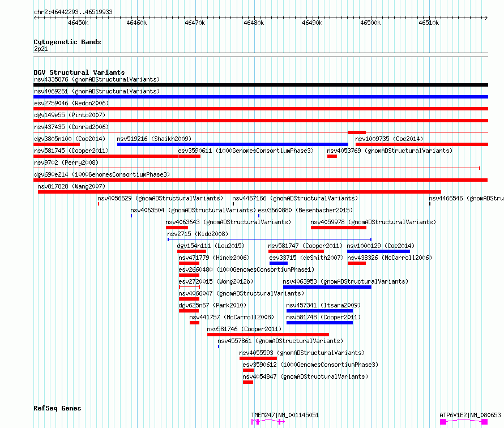Click nsv4466546 variant label
Image resolution: width=504 pixels, height=428 pixels.
(466, 198)
